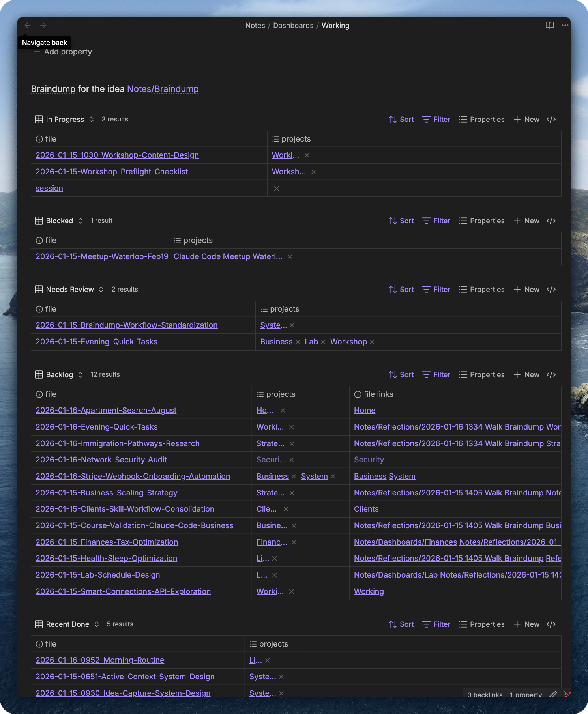
Task: Remove empty project tag in session row
Action: 277,189
